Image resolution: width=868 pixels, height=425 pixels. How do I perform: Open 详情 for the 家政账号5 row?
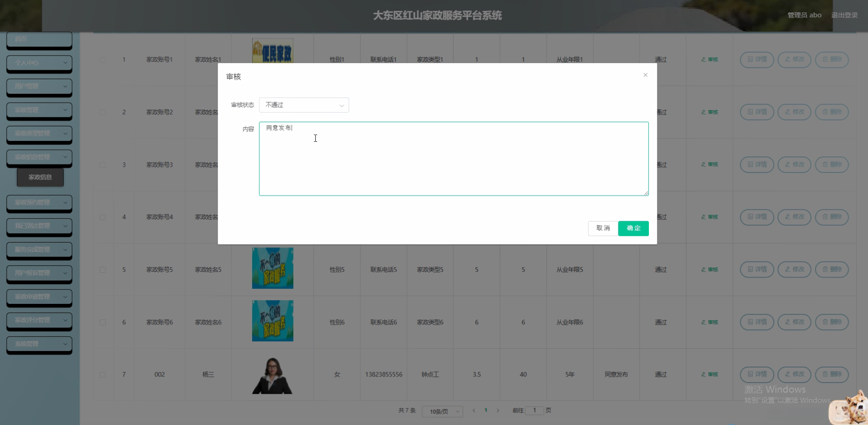pyautogui.click(x=757, y=270)
